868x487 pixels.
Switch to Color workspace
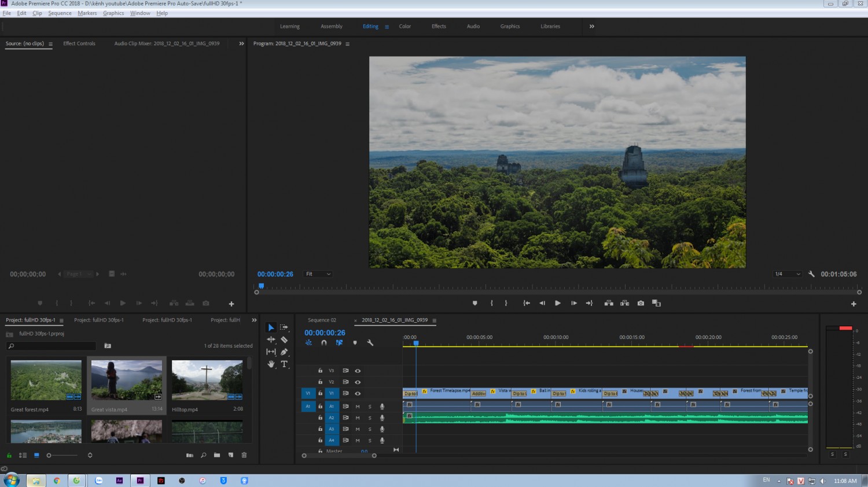coord(405,26)
